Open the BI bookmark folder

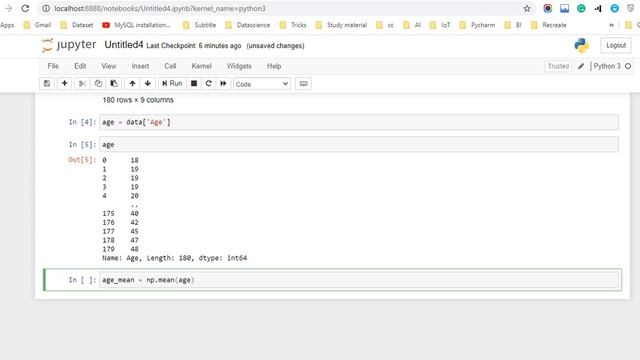coord(513,25)
